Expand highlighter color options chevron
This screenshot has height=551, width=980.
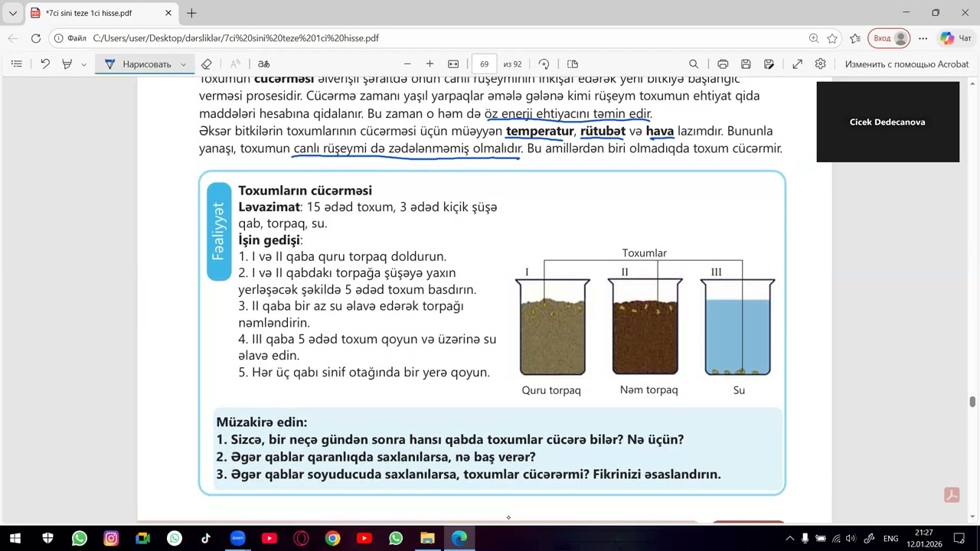(83, 64)
